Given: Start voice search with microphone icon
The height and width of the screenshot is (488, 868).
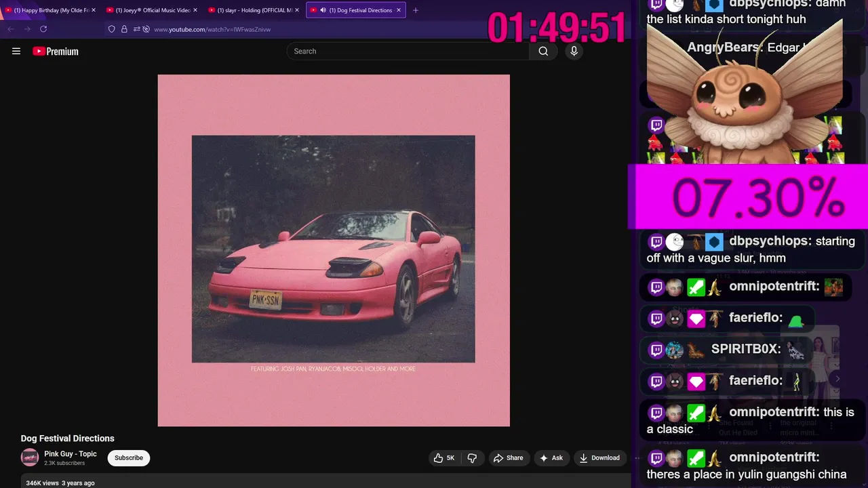Looking at the screenshot, I should (x=574, y=51).
